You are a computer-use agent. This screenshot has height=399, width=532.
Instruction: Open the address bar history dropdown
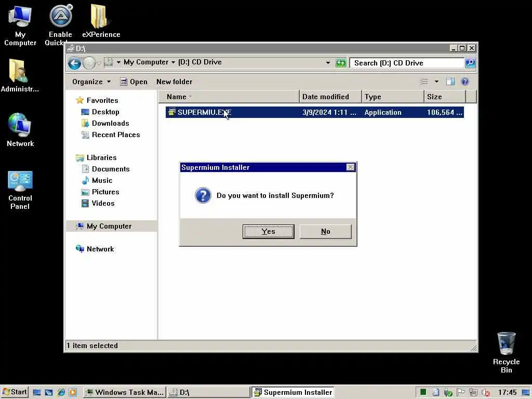(328, 63)
